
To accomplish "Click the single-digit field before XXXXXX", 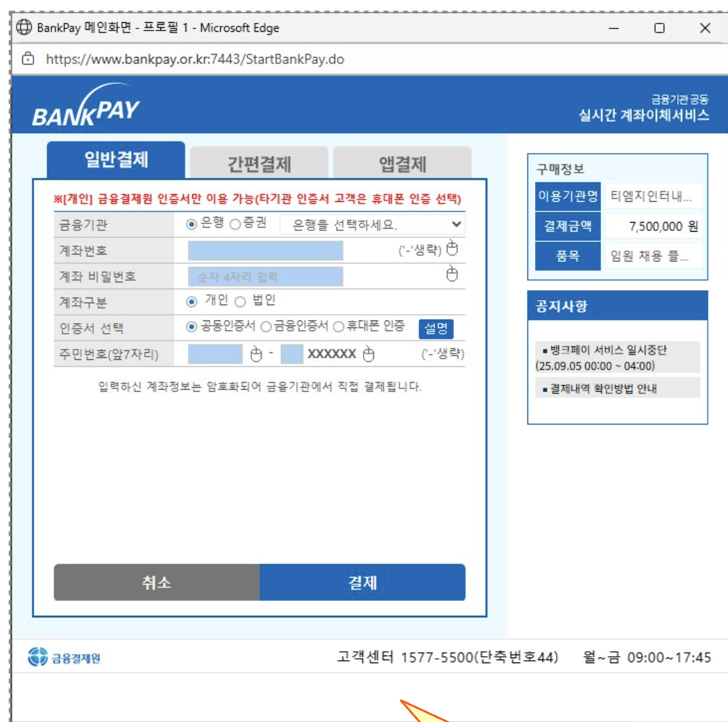I will coord(292,354).
